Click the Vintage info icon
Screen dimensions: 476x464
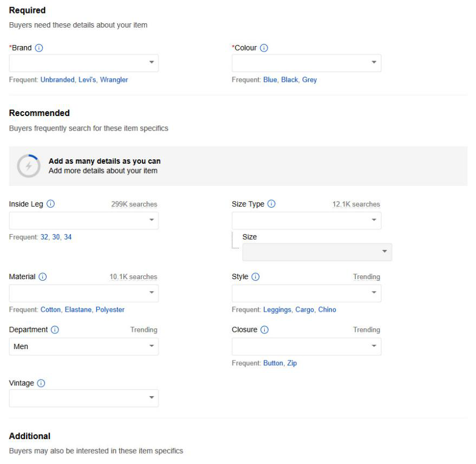(x=41, y=383)
